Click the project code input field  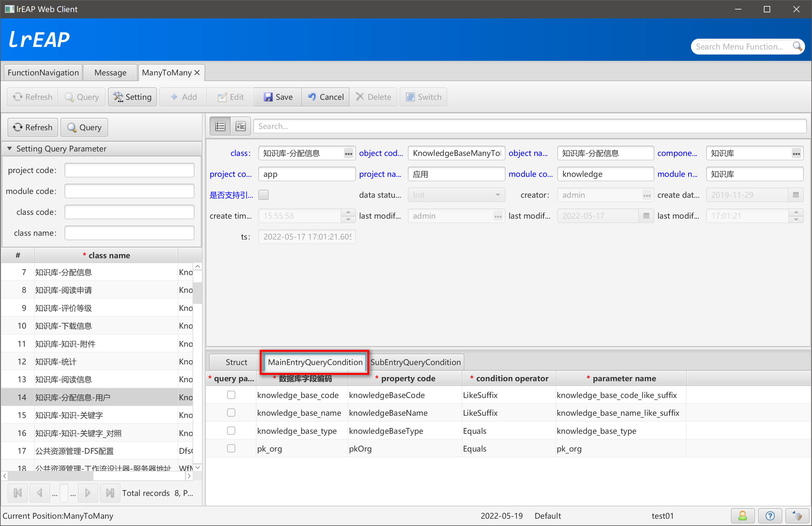point(129,170)
